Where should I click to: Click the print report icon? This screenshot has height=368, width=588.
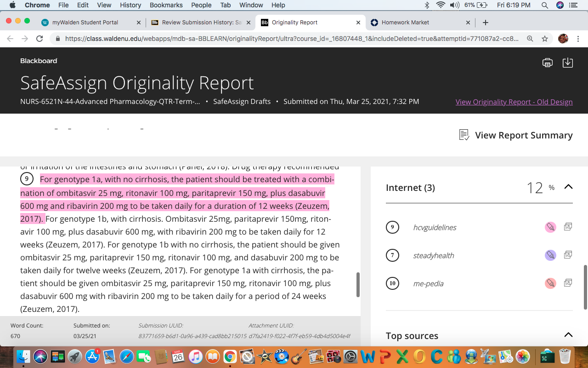[547, 63]
